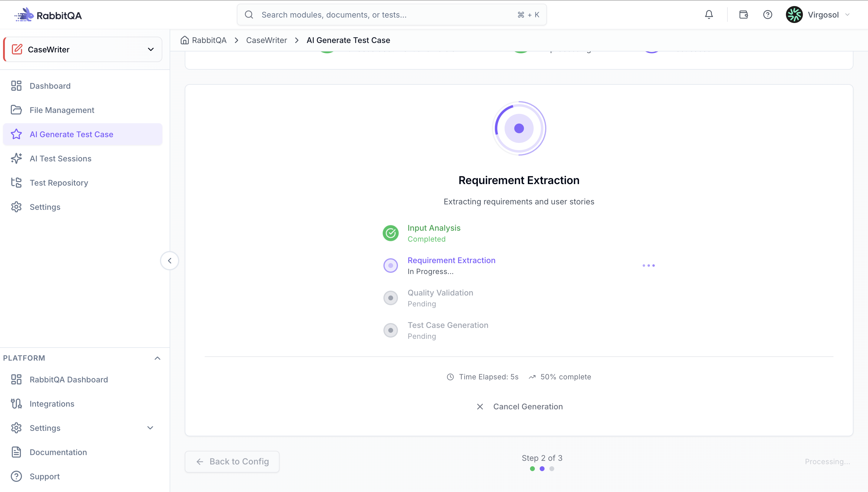Screen dimensions: 868x492
Task: Collapse the PLATFORM section
Action: pyautogui.click(x=157, y=358)
